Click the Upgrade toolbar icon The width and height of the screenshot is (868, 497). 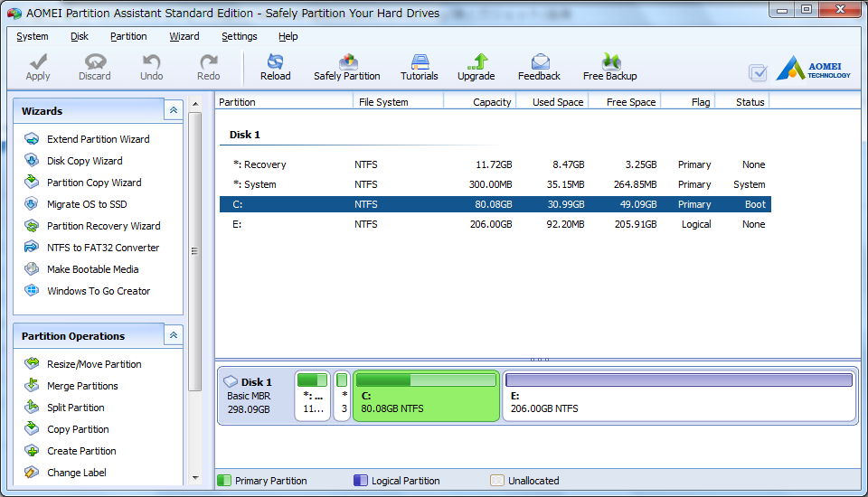coord(476,61)
